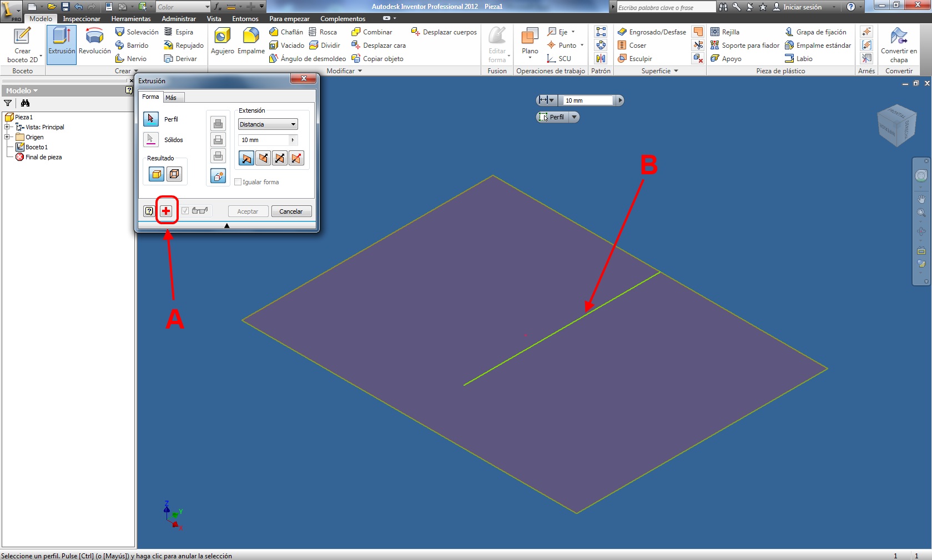The height and width of the screenshot is (560, 932).
Task: Select the Espira coil tool
Action: 179,32
